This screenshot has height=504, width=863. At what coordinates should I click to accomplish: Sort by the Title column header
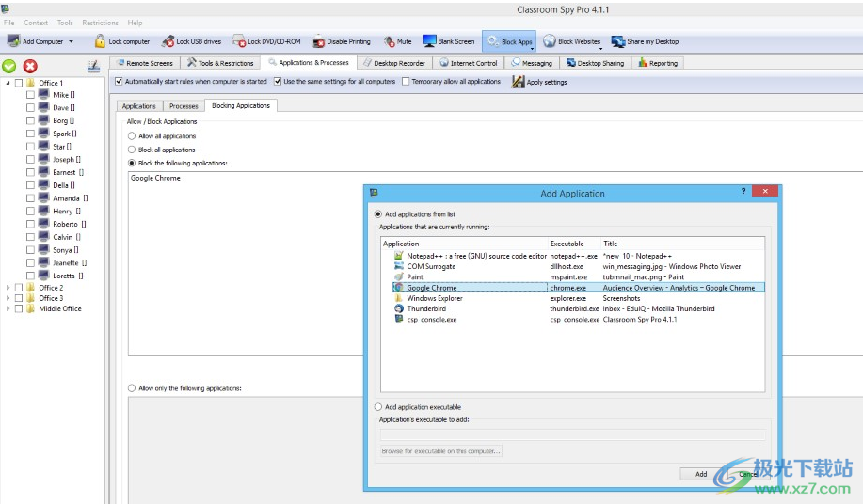(x=682, y=244)
